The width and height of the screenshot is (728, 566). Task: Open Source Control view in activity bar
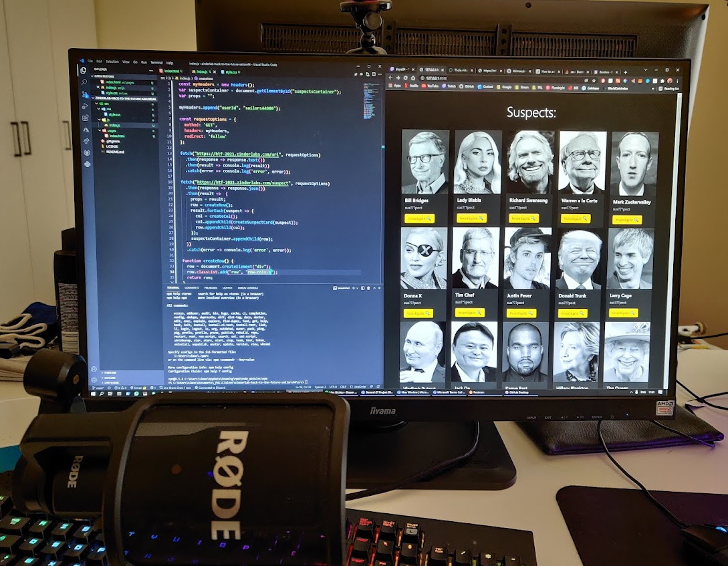tap(84, 94)
